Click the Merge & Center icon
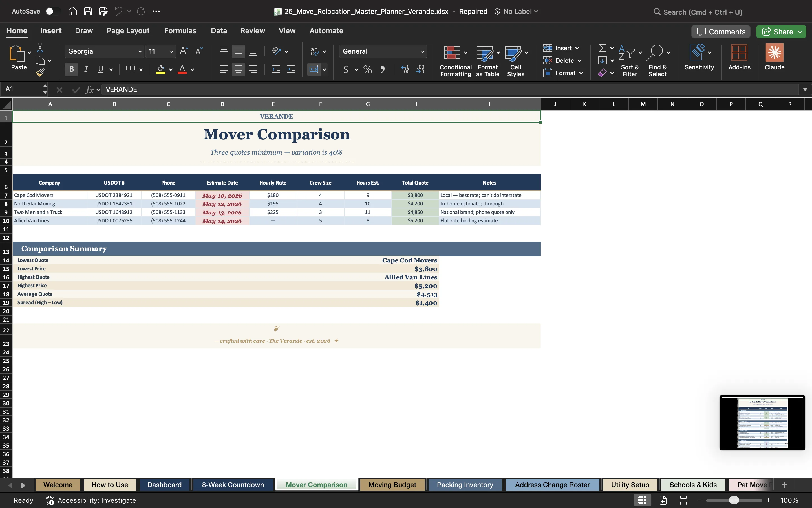This screenshot has height=508, width=812. [314, 69]
